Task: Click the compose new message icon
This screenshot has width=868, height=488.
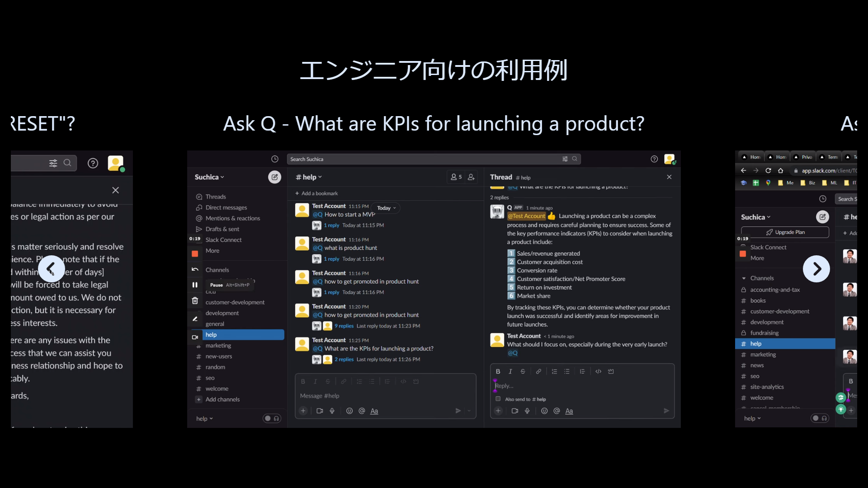Action: pyautogui.click(x=274, y=177)
